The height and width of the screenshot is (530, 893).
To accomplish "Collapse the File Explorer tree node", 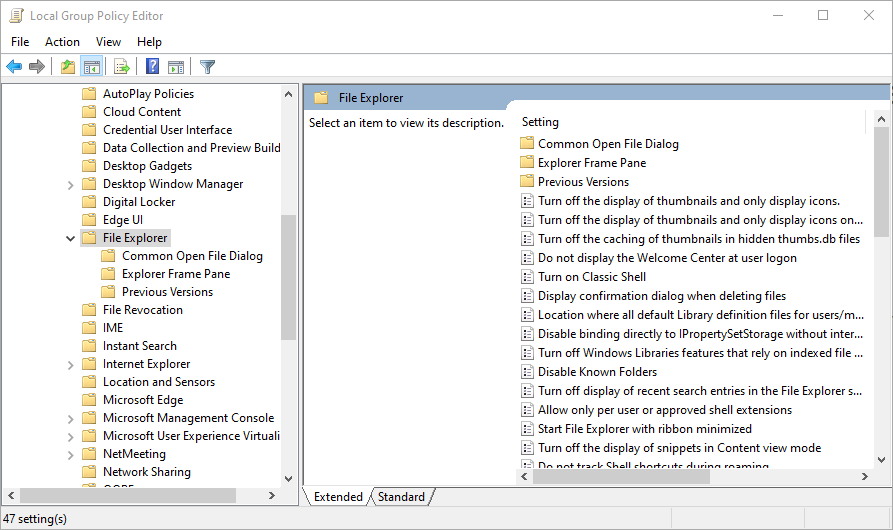I will pyautogui.click(x=70, y=239).
